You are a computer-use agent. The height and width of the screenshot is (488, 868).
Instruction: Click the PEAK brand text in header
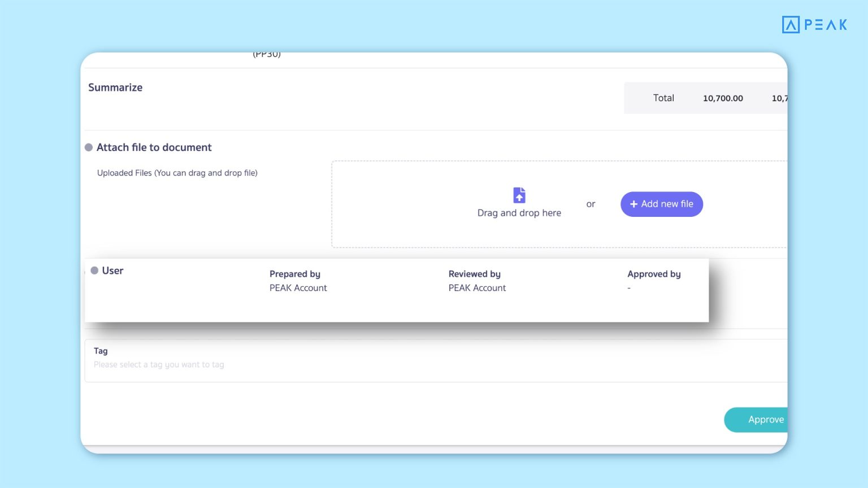coord(825,25)
